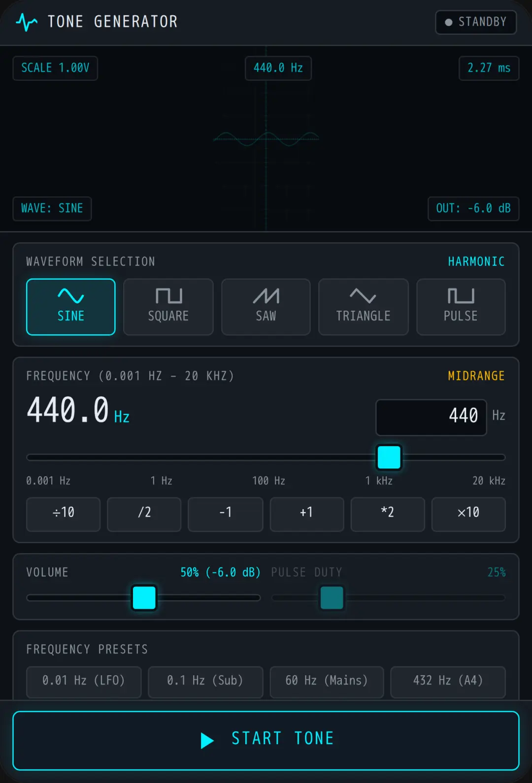Click the 2.27 ms period readout

click(489, 68)
